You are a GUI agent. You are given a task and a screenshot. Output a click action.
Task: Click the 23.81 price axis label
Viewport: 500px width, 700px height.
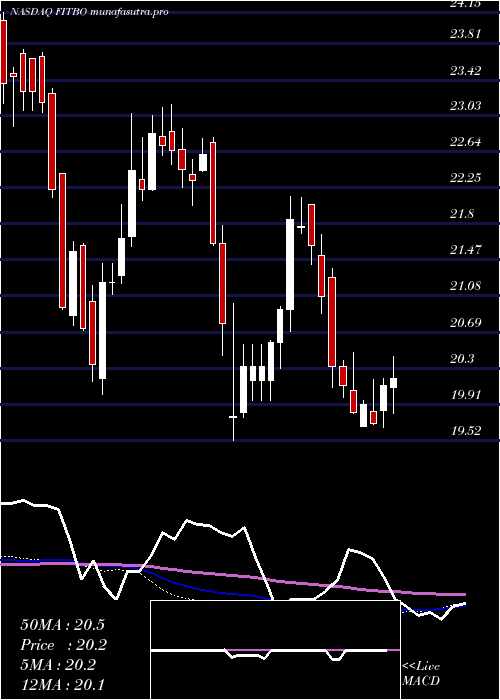[x=466, y=34]
